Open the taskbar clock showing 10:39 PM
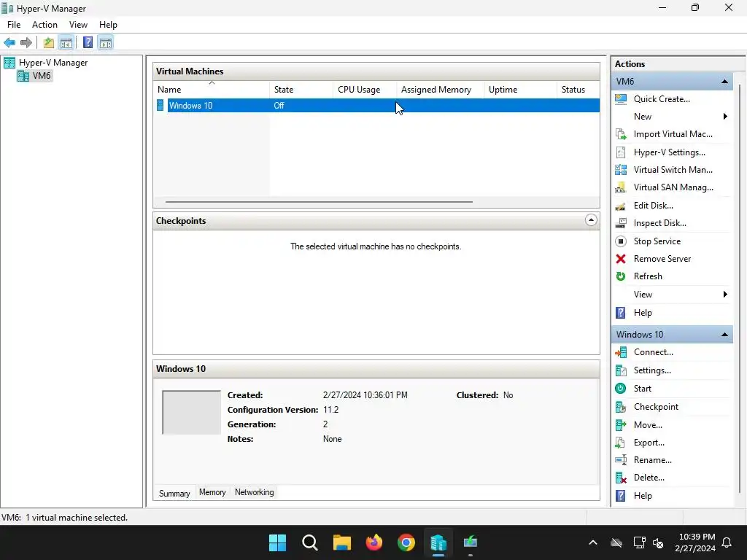Viewport: 747px width, 560px height. click(695, 542)
